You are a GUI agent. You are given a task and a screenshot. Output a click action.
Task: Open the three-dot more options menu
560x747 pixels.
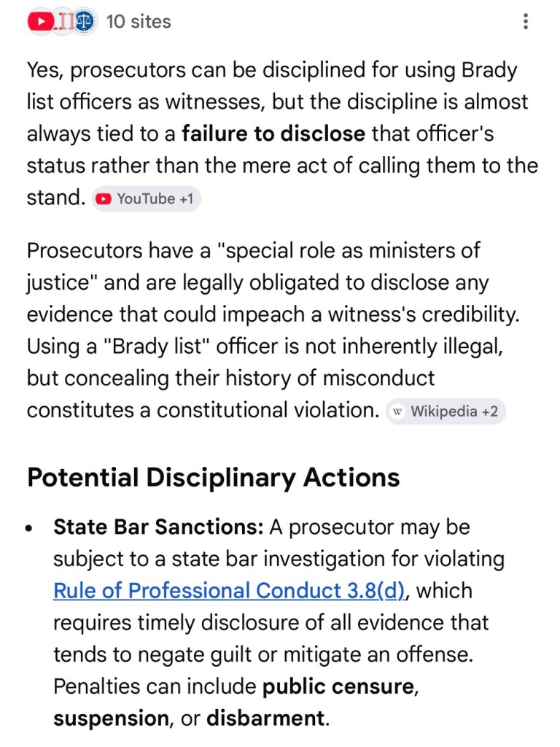[x=525, y=22]
